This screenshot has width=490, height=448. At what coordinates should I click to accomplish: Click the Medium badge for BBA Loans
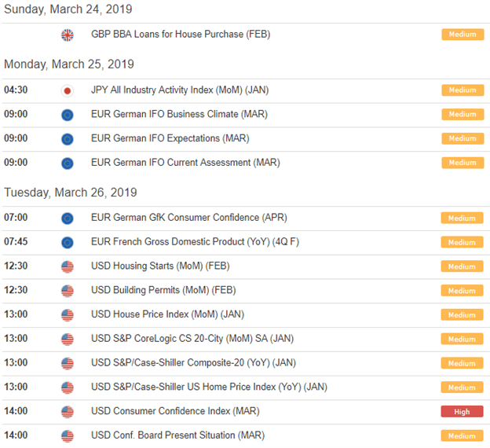(463, 35)
